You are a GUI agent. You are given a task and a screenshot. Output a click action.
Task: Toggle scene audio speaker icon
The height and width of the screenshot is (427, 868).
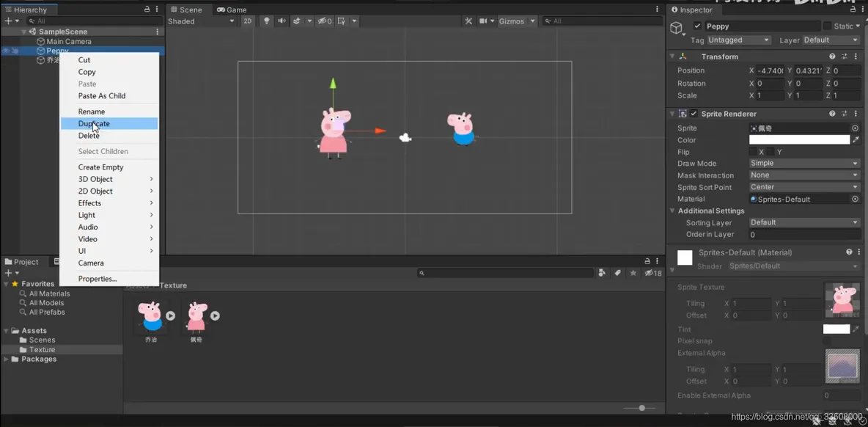[x=282, y=21]
